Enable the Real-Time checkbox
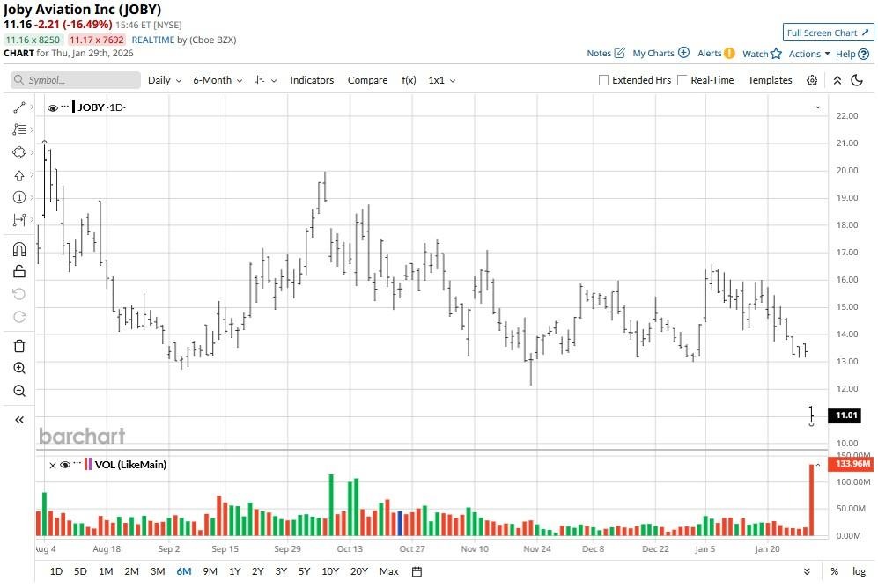 click(x=682, y=79)
